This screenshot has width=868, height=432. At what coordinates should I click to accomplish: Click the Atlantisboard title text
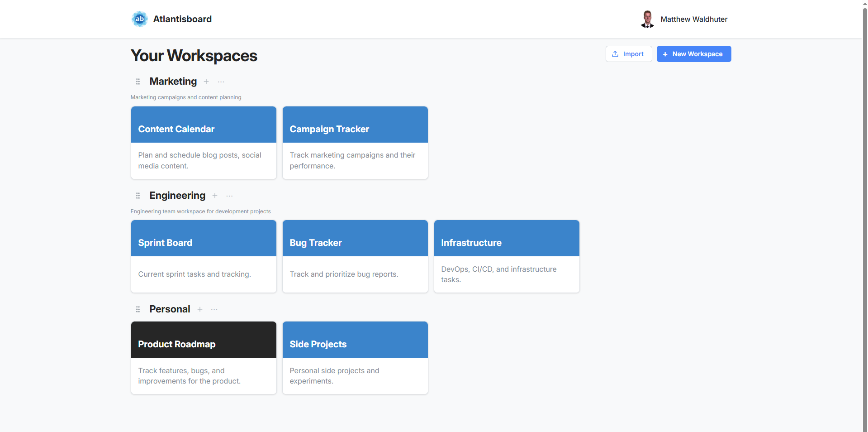tap(182, 19)
